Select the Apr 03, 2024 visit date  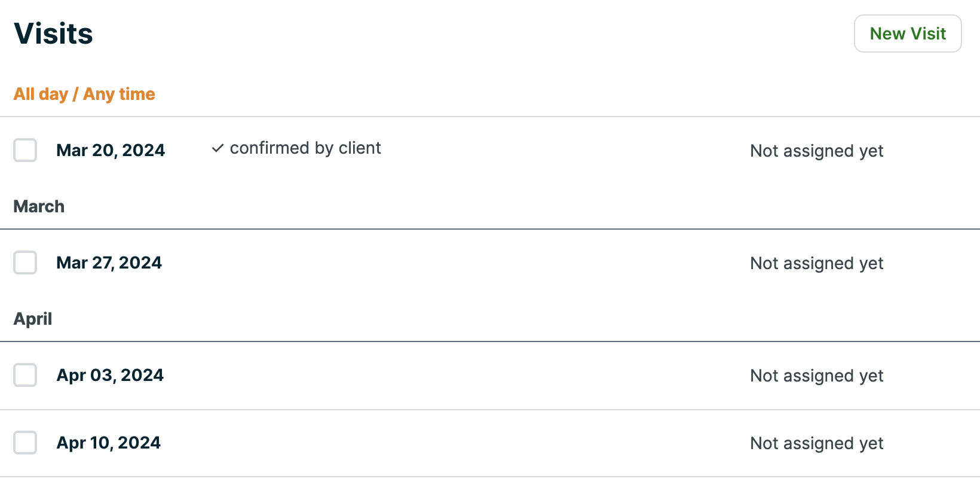tap(110, 375)
